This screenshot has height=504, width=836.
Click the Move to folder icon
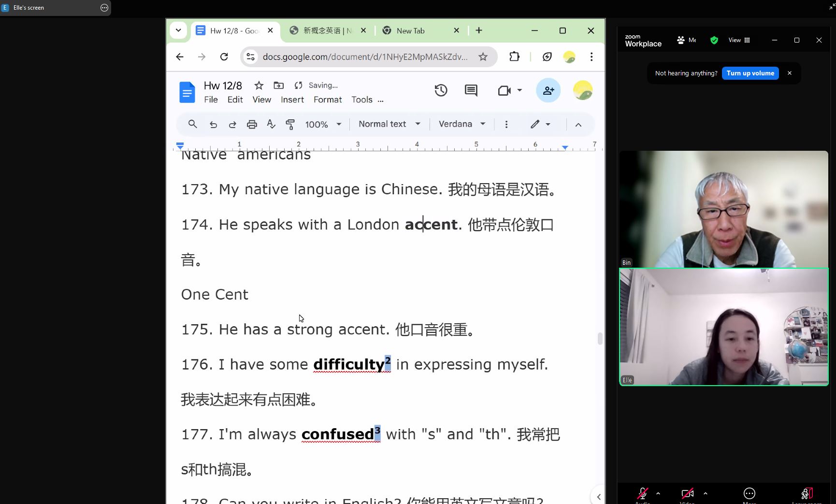coord(279,86)
